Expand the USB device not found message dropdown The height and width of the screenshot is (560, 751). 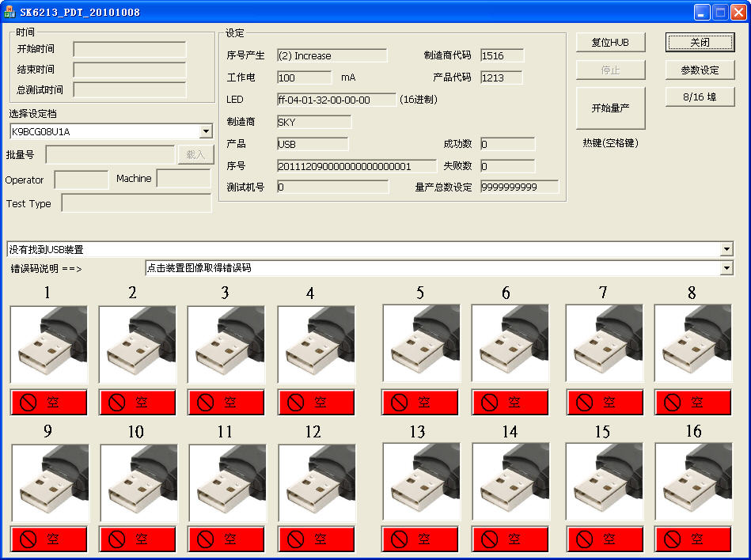tap(726, 250)
